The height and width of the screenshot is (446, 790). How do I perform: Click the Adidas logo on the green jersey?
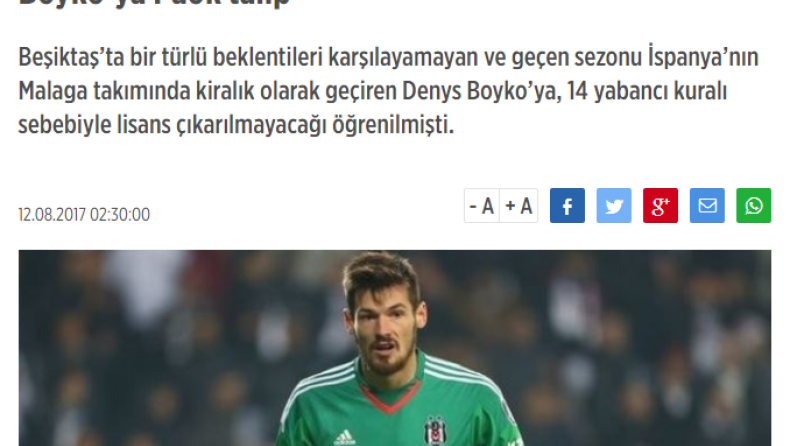coord(345,437)
